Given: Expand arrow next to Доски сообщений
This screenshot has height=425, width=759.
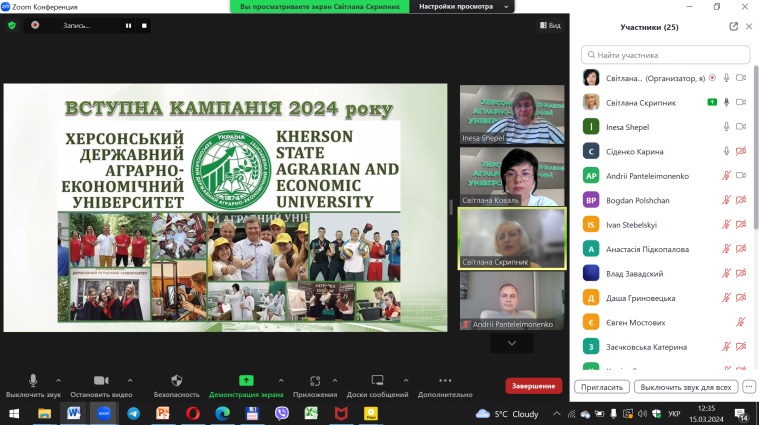Looking at the screenshot, I should point(406,380).
